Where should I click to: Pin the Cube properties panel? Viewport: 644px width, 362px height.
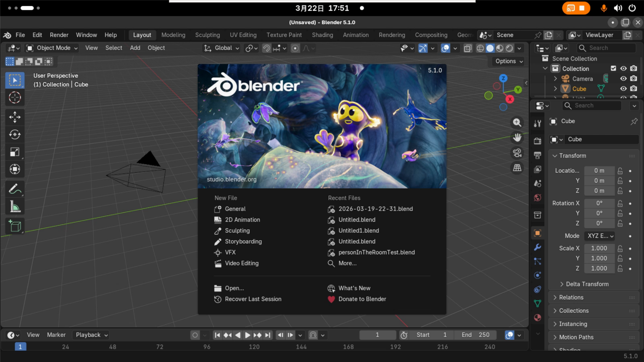[x=634, y=122]
